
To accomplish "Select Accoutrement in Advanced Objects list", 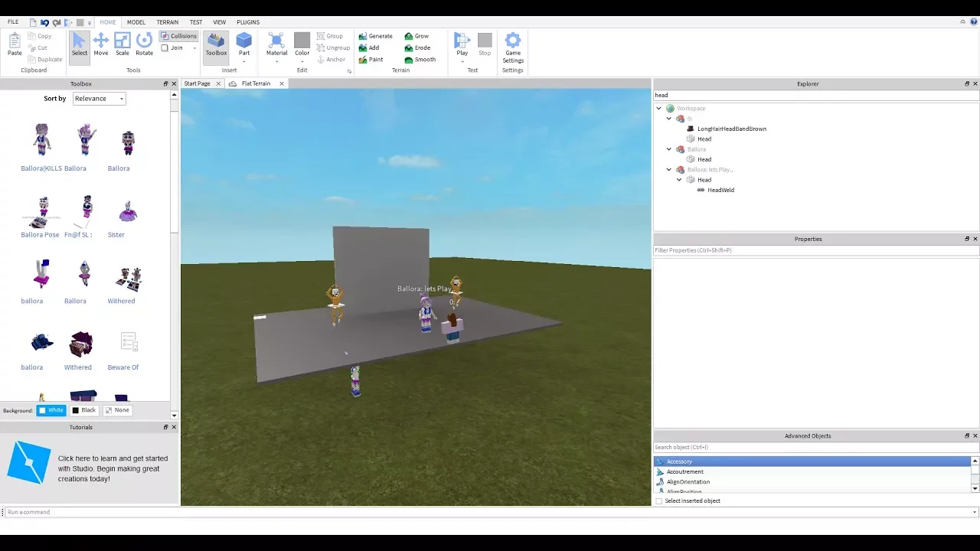I will 812,471.
